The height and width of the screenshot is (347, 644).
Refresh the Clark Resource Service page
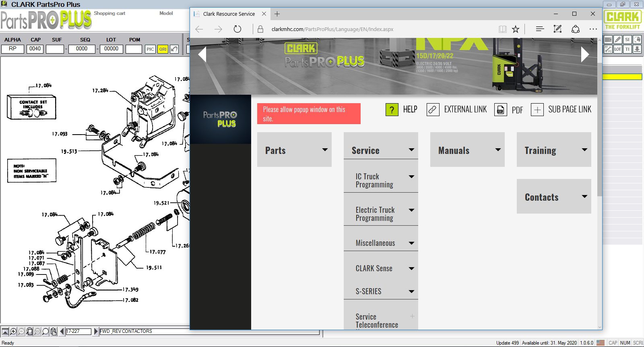tap(237, 29)
